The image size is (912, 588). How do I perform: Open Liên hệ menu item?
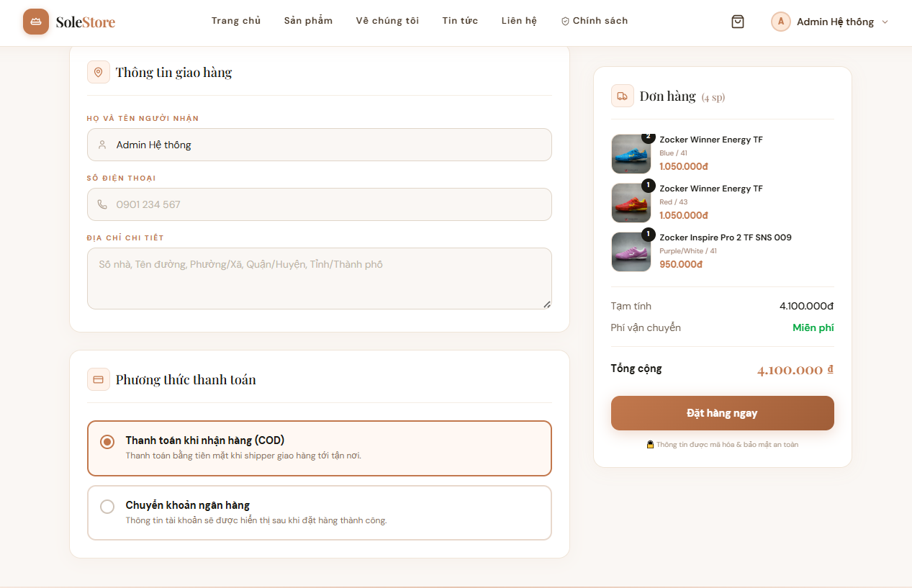pos(519,21)
